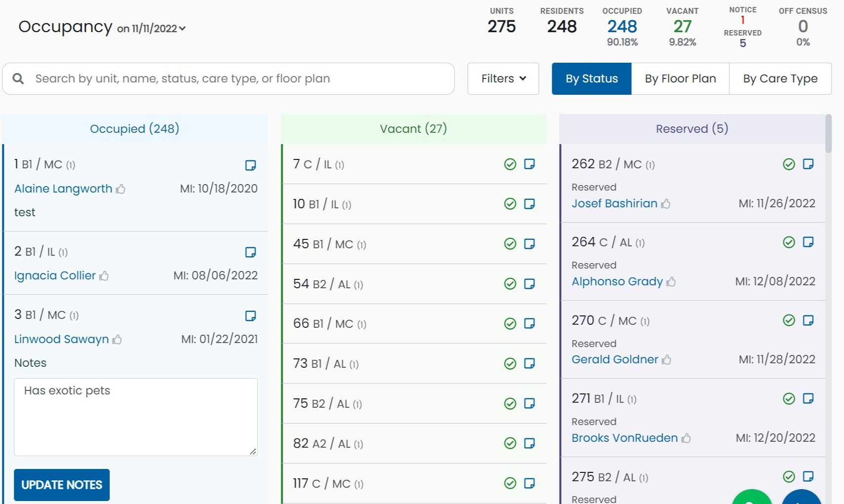Open resident Linwood Sawayn's profile link
This screenshot has width=844, height=504.
click(61, 339)
